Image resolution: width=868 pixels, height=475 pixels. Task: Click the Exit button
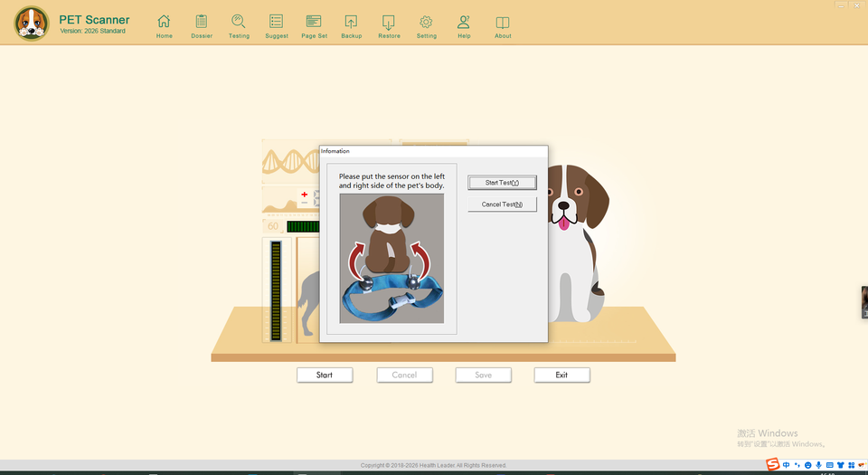coord(561,375)
